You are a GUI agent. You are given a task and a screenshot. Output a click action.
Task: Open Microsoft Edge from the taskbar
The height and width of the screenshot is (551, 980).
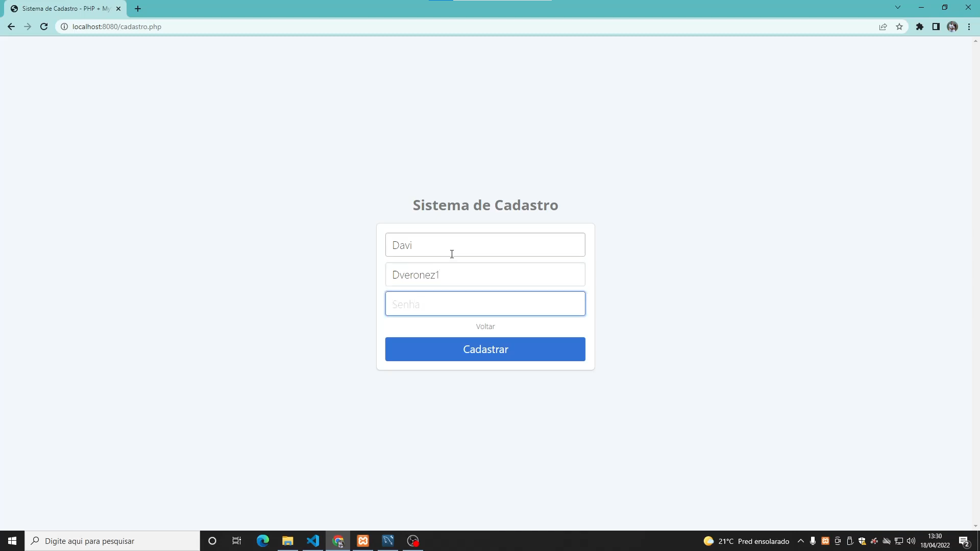click(x=262, y=540)
